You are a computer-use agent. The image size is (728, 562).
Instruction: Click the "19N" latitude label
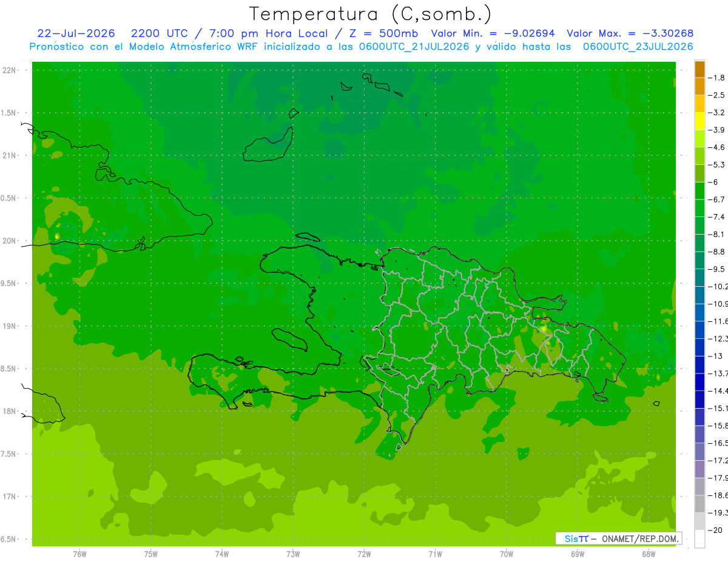(x=8, y=326)
